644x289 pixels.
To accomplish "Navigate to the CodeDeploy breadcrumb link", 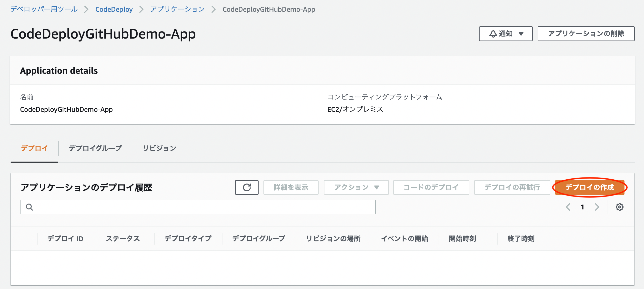I will coord(114,9).
